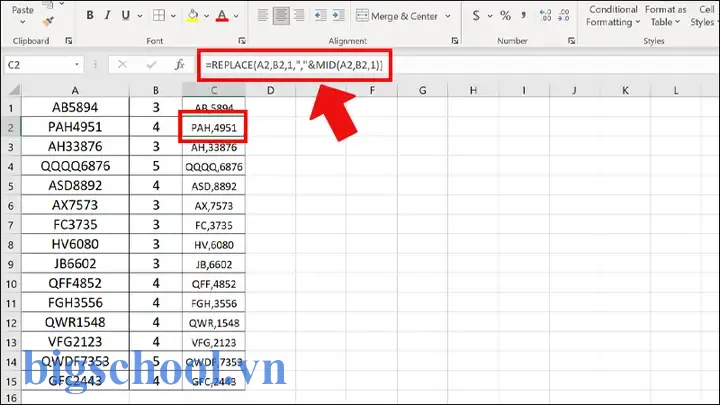Increase decimal places
The height and width of the screenshot is (405, 720).
coord(546,16)
